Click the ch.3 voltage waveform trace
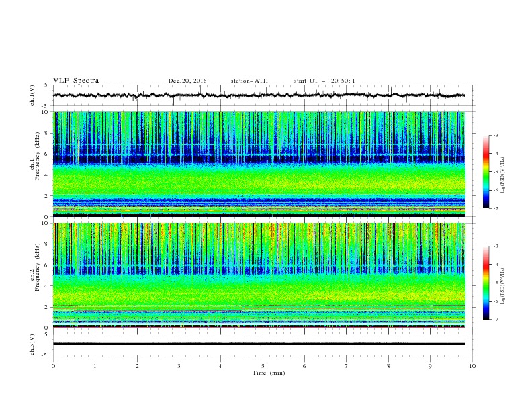This screenshot has height=411, width=532. [x=259, y=344]
